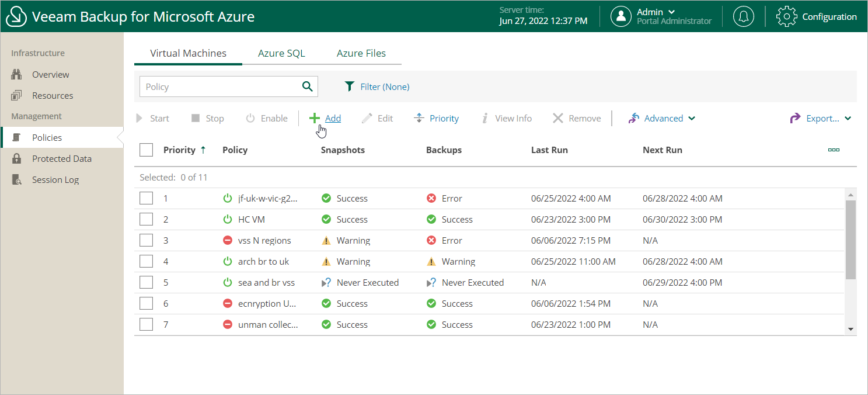Click the Policy search input field
The height and width of the screenshot is (395, 868).
[x=219, y=86]
